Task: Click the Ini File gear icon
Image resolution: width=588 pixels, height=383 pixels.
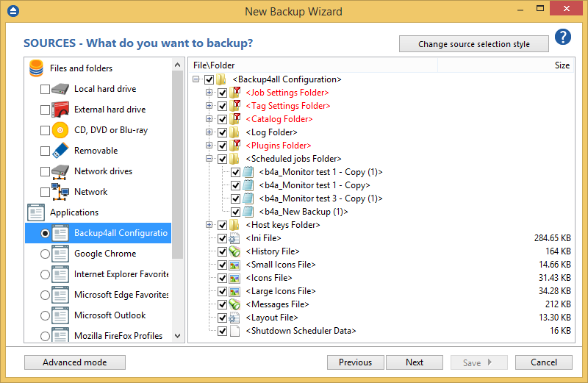Action: [x=234, y=238]
